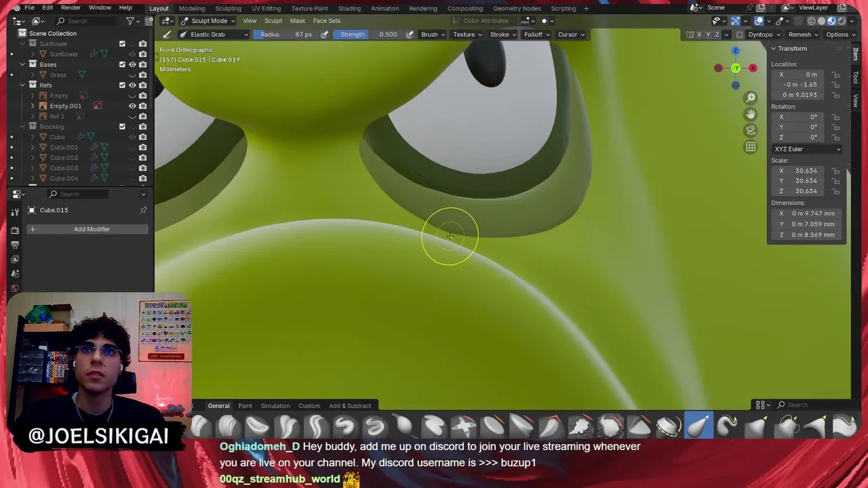Screen dimensions: 868x488
Task: Open Elastic Grab brush selector dropdown
Action: click(215, 35)
